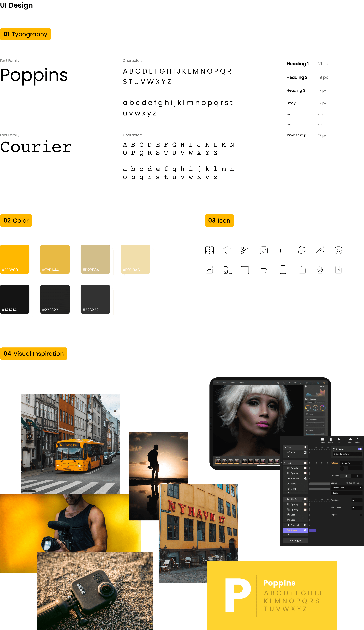Click the speaker volume icon
The image size is (364, 630).
pos(227,250)
